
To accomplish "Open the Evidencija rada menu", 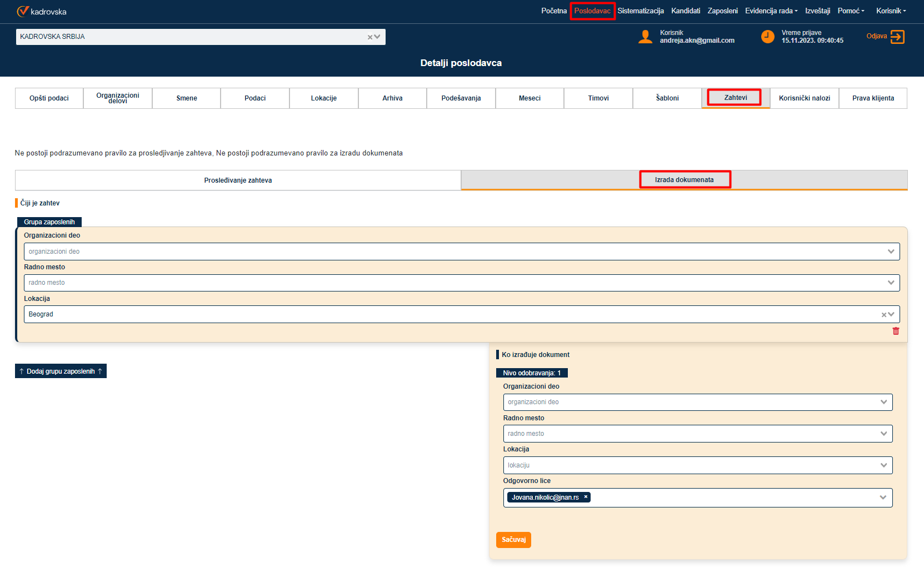I will [771, 11].
